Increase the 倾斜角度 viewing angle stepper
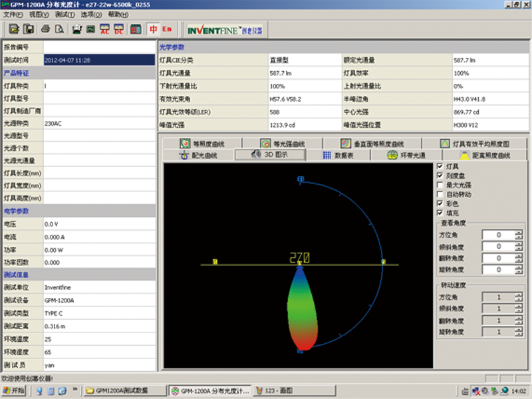 (x=519, y=243)
